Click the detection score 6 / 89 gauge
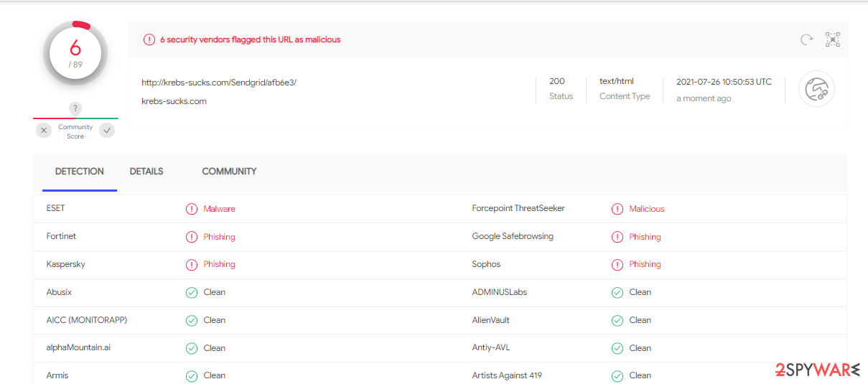This screenshot has width=868, height=384. (75, 53)
